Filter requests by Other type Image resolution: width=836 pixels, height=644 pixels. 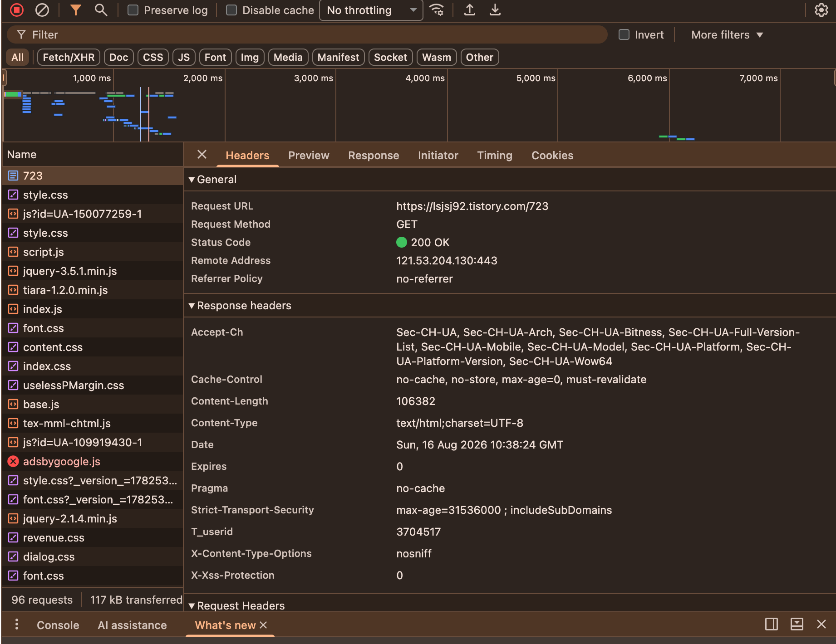(x=480, y=57)
